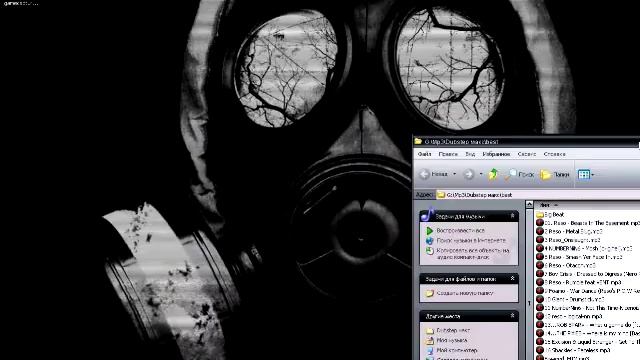640x360 pixels.
Task: Open the Файл menu
Action: tap(424, 154)
